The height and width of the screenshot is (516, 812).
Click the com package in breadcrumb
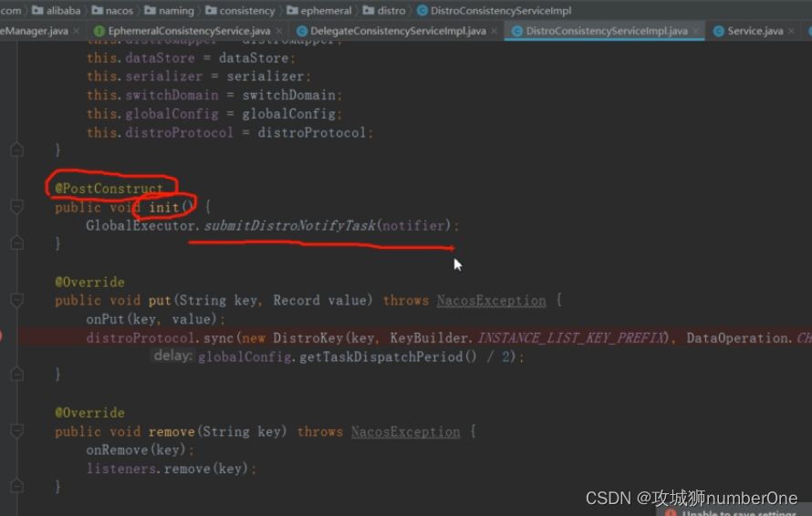coord(10,10)
